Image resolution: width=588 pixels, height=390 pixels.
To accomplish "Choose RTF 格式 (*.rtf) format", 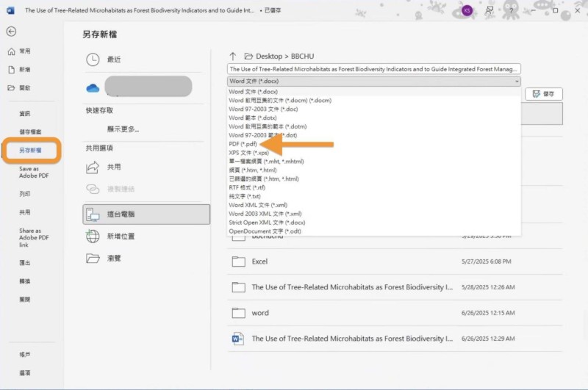I will click(x=374, y=188).
